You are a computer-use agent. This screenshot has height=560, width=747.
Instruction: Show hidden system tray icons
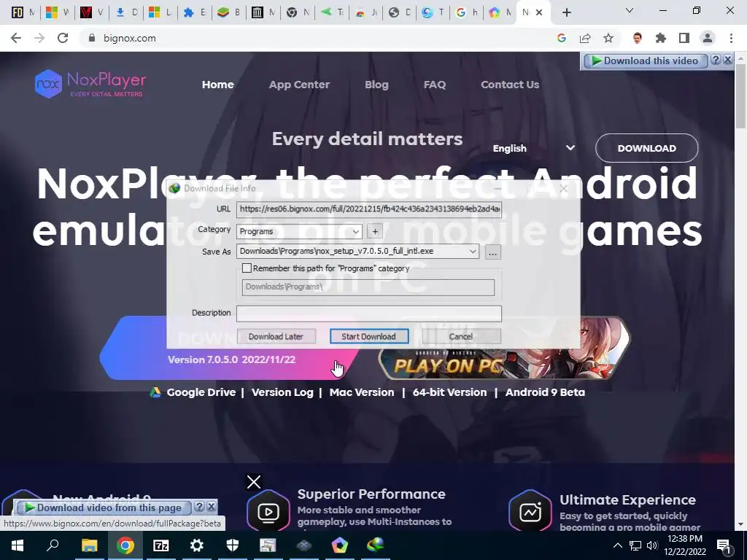tap(617, 545)
